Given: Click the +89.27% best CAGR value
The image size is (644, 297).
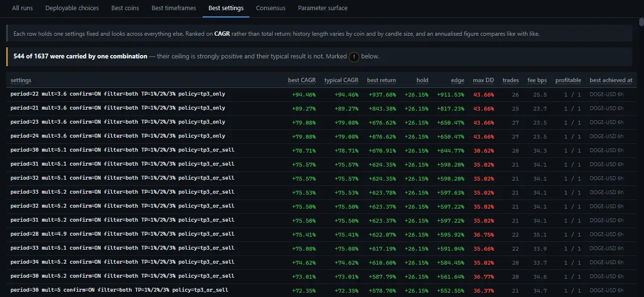Looking at the screenshot, I should click(x=304, y=109).
